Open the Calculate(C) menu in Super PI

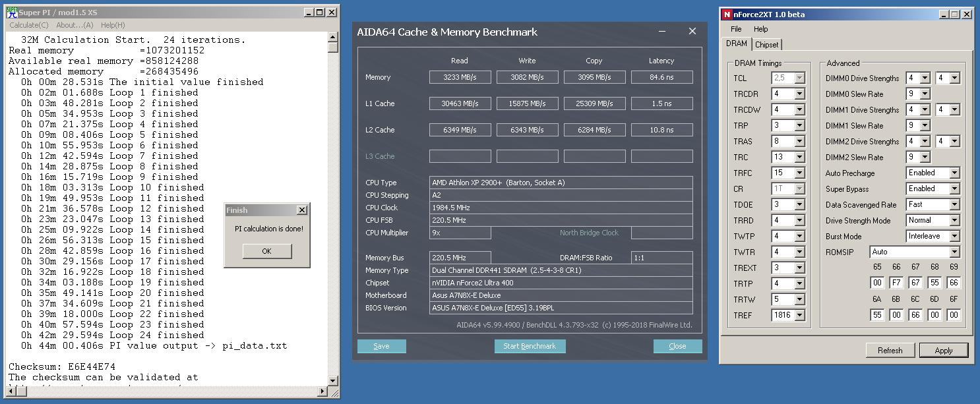click(29, 25)
